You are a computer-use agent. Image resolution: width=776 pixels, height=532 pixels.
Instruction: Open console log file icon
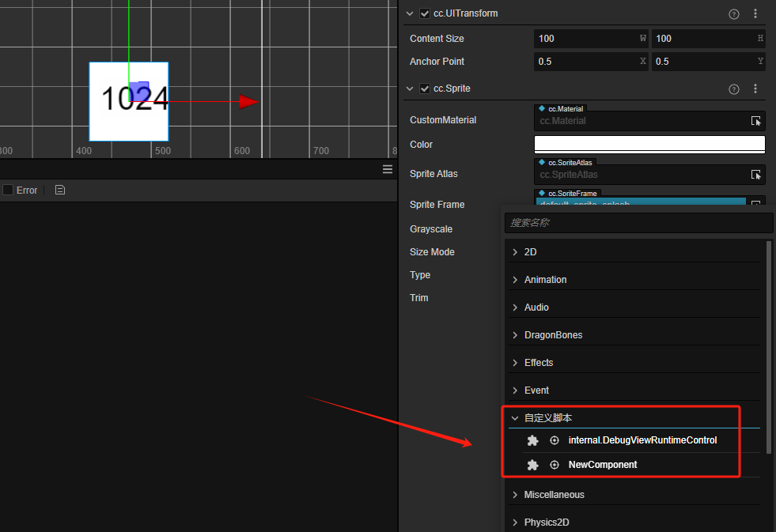(x=60, y=190)
